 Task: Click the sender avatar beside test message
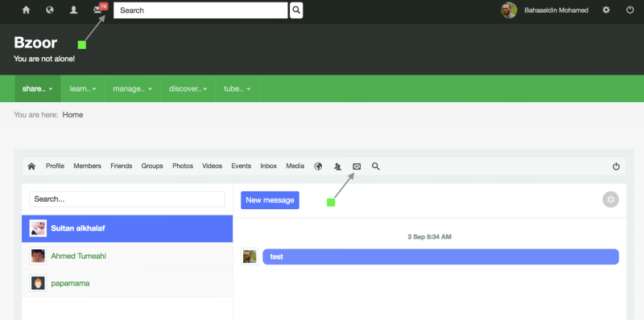point(250,256)
